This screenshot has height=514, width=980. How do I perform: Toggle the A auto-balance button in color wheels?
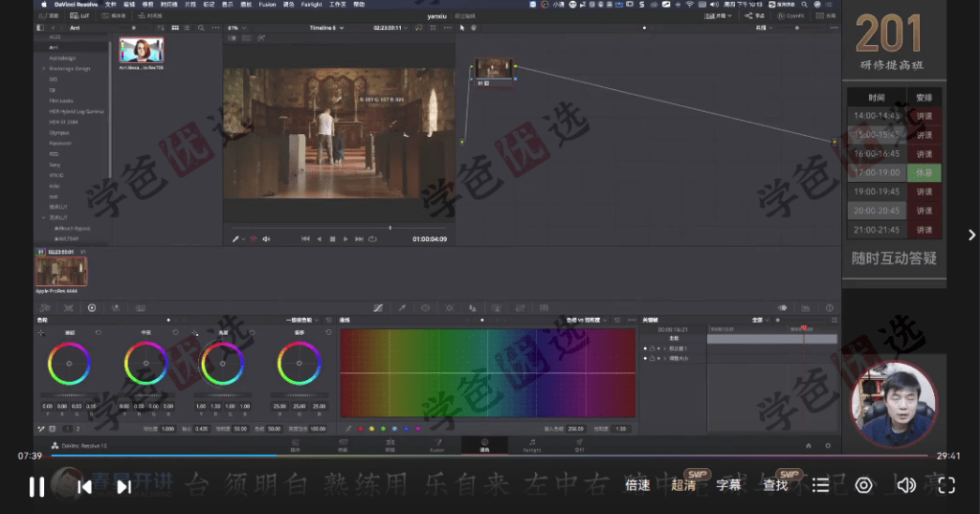(x=52, y=429)
